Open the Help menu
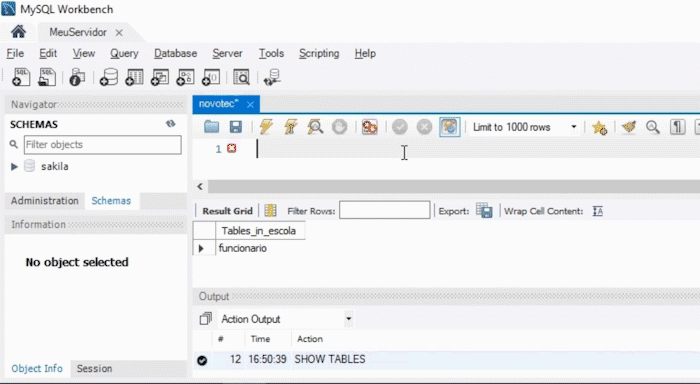Screen dimensions: 700x384 click(365, 53)
